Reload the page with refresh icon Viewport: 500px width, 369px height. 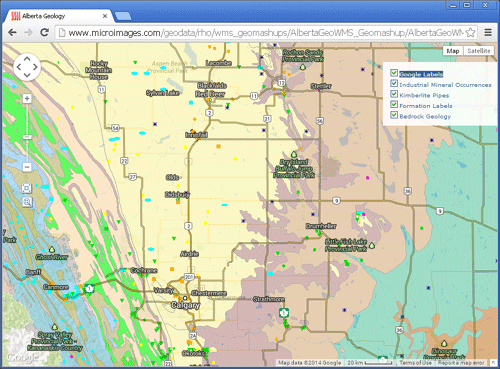(x=44, y=32)
